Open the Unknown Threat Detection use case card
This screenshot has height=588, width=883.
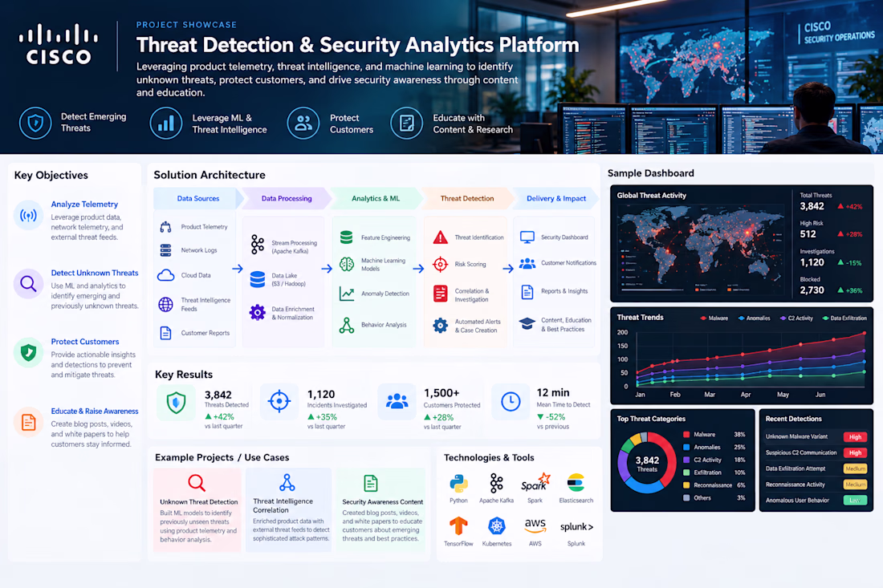point(197,510)
